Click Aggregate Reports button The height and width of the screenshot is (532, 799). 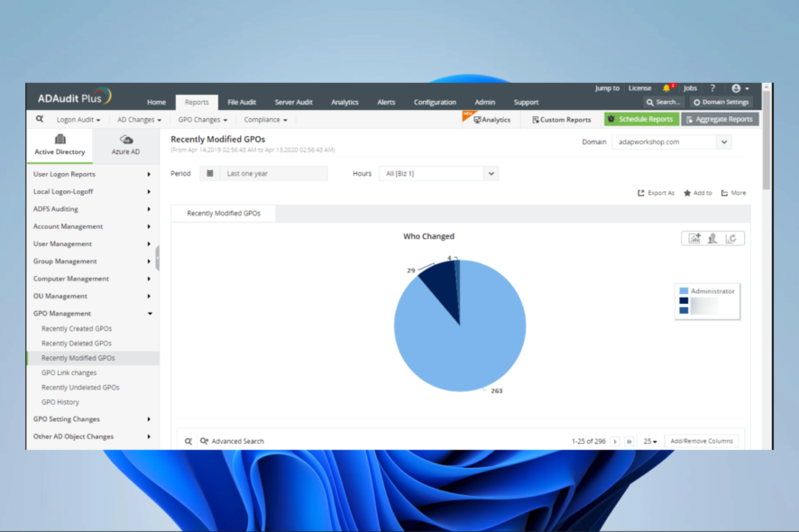pos(720,119)
